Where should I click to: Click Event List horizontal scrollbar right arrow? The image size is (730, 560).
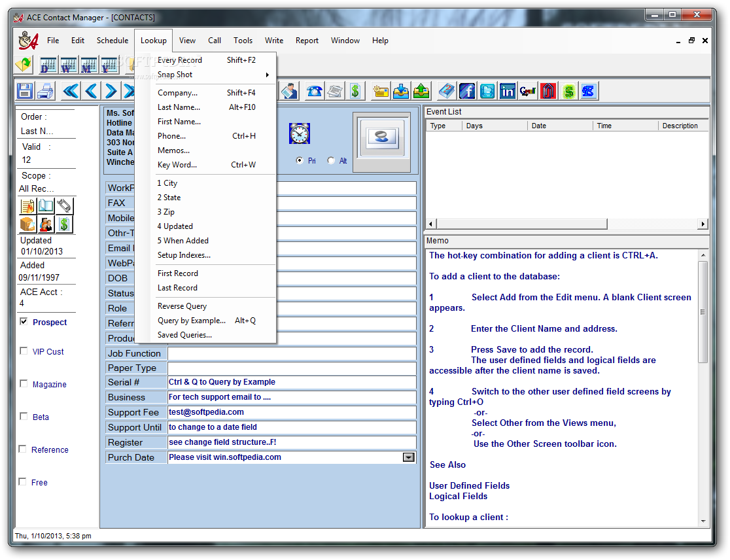703,224
